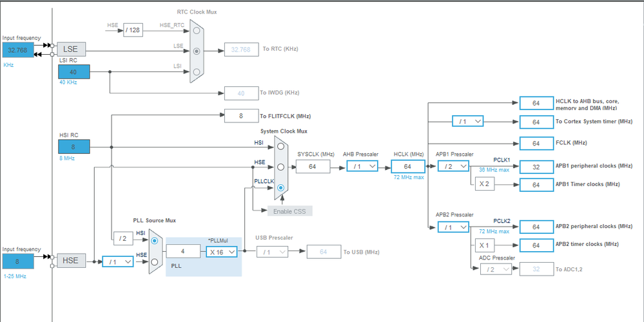Open the PLLMul X 16 dropdown
The image size is (644, 322).
(x=221, y=252)
